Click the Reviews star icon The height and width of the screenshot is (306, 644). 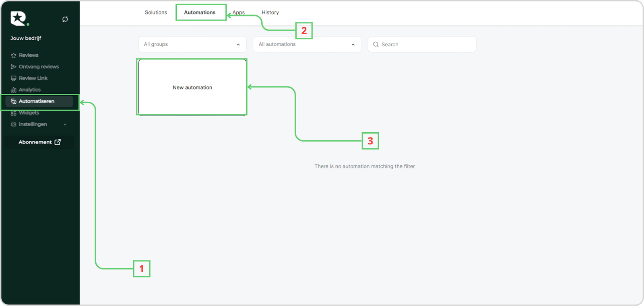tap(13, 55)
